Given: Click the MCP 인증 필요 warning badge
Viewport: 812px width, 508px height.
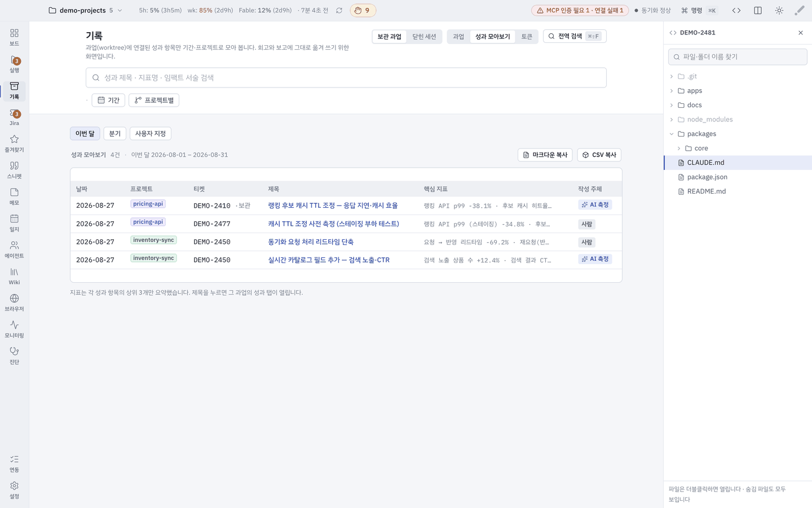Looking at the screenshot, I should (x=580, y=11).
